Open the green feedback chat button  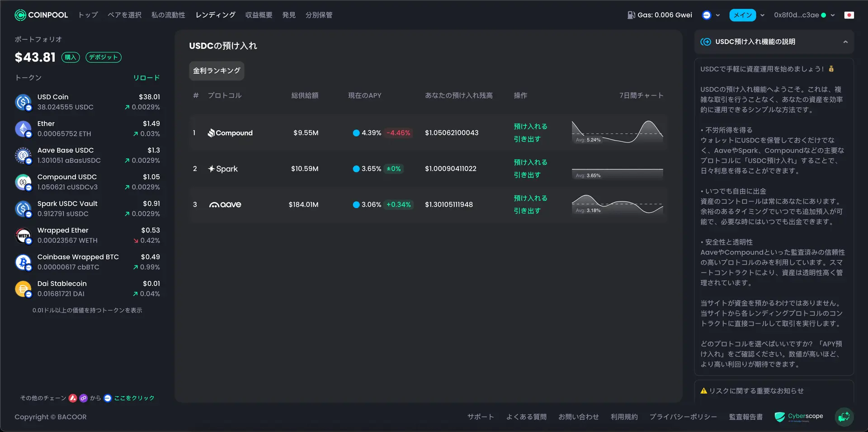[x=844, y=417]
